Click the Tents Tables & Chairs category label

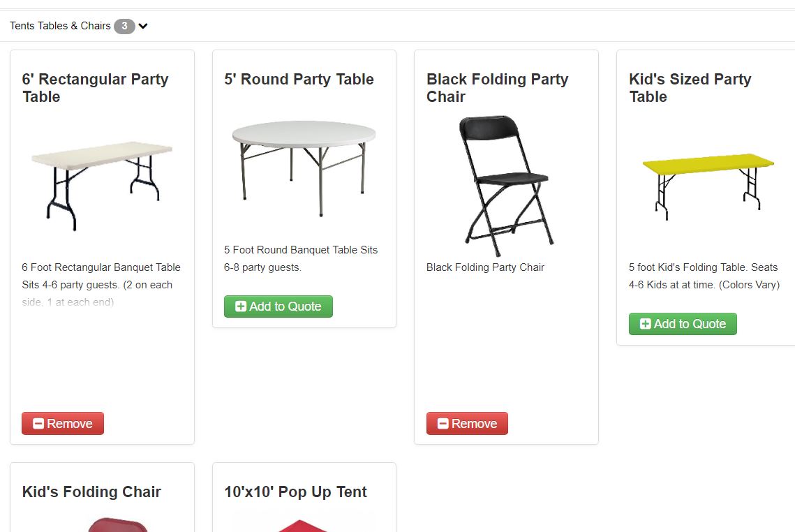tap(60, 26)
